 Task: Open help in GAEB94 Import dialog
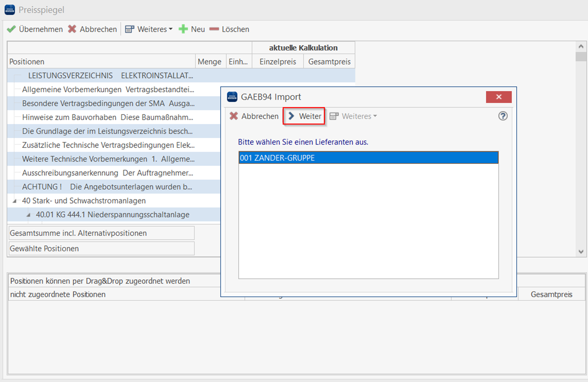pyautogui.click(x=503, y=116)
